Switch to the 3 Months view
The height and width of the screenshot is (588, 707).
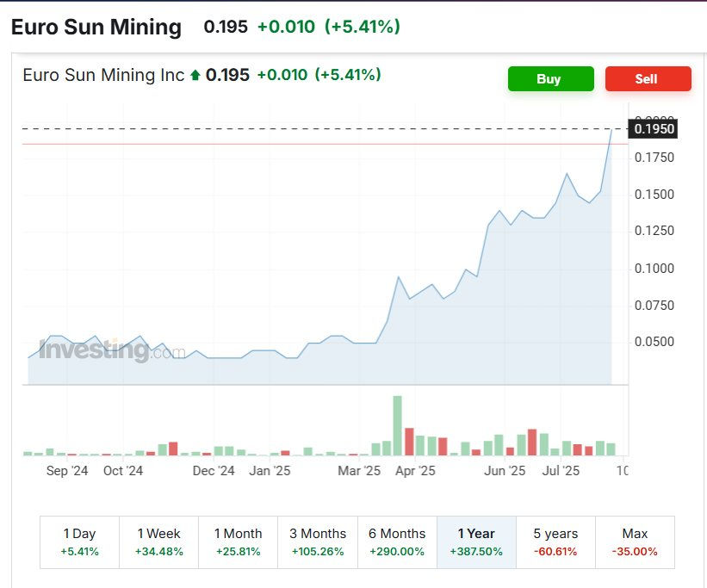318,542
